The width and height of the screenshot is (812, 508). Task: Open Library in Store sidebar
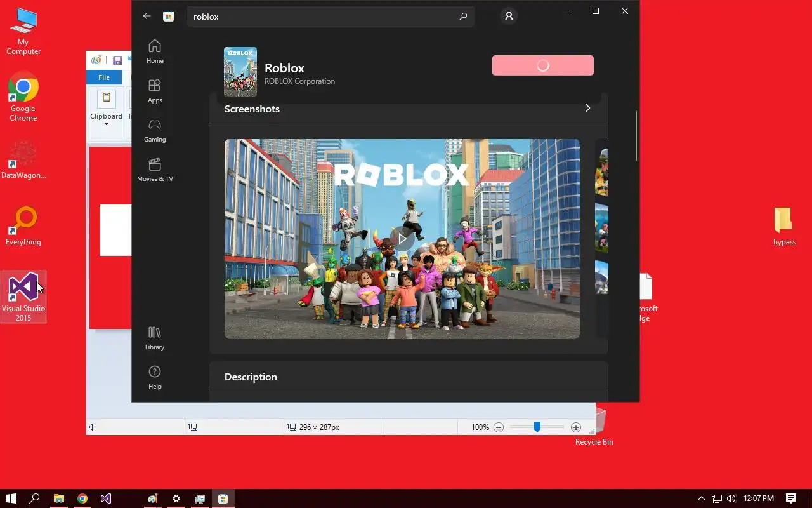click(155, 338)
